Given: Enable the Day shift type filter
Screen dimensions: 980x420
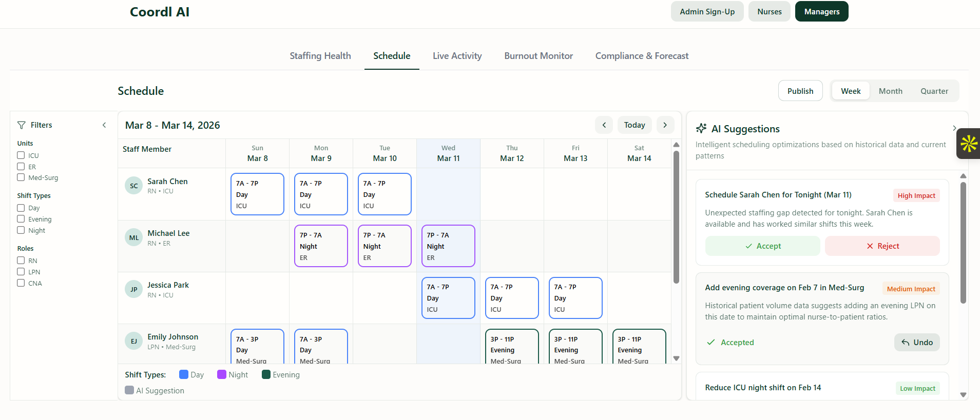Looking at the screenshot, I should tap(21, 208).
